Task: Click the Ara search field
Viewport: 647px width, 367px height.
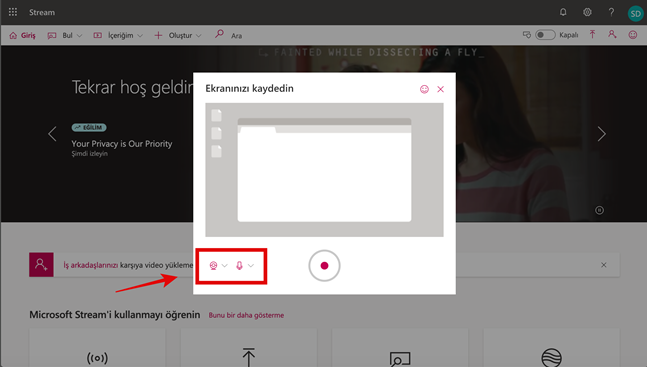Action: [x=236, y=36]
